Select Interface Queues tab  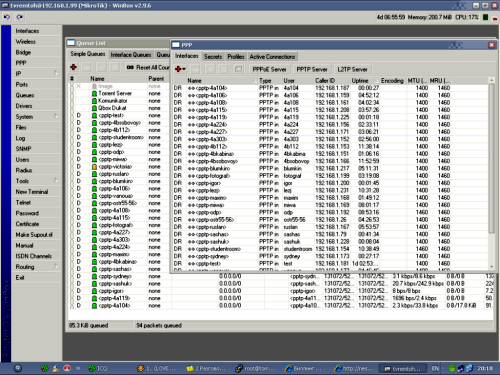(131, 55)
